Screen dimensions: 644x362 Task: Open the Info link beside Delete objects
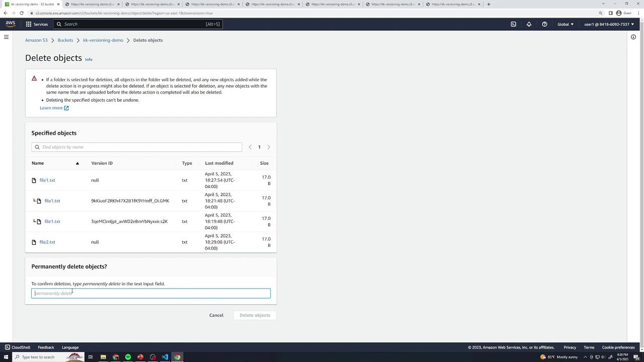(89, 59)
